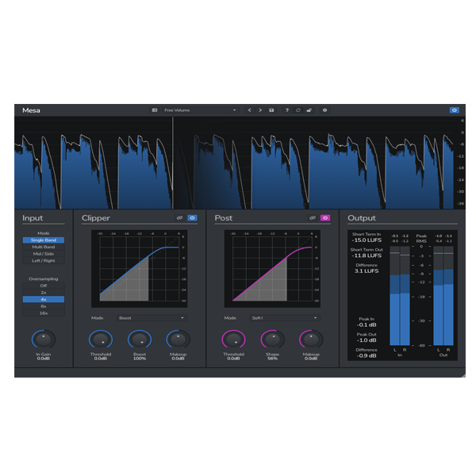
Task: Open the settings gear icon
Action: pos(324,110)
